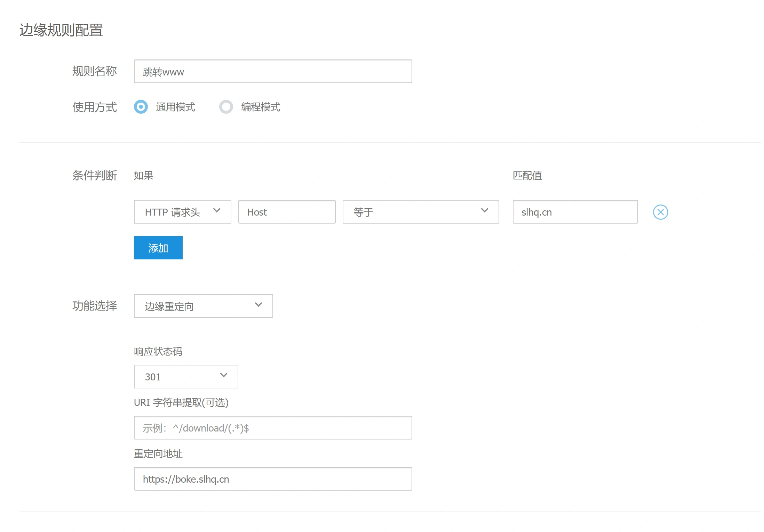Viewport: 764px width, 532px height.
Task: Click the blue 添加 button
Action: tap(158, 248)
